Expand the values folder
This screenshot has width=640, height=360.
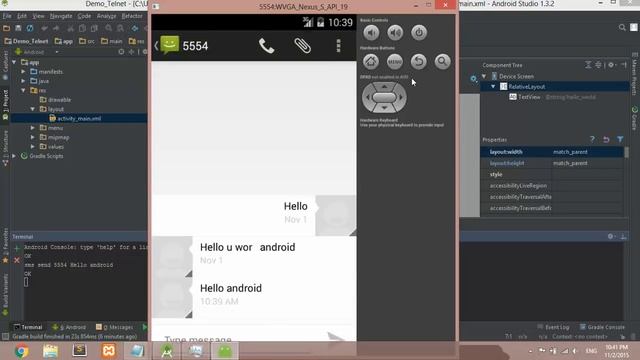coord(33,147)
